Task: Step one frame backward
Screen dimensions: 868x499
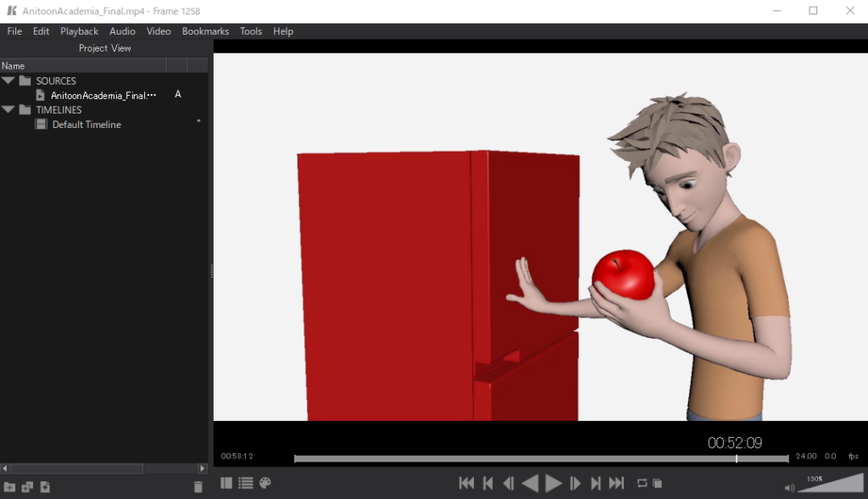Action: [509, 484]
